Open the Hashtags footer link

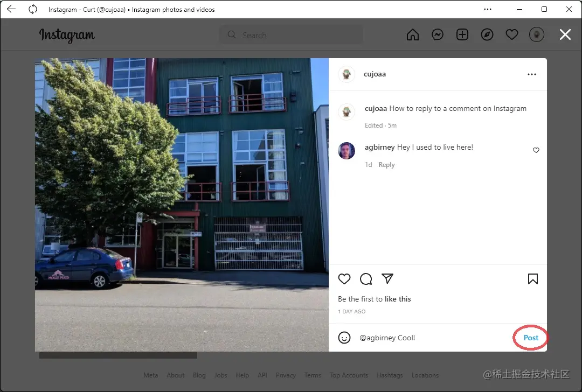pos(390,375)
